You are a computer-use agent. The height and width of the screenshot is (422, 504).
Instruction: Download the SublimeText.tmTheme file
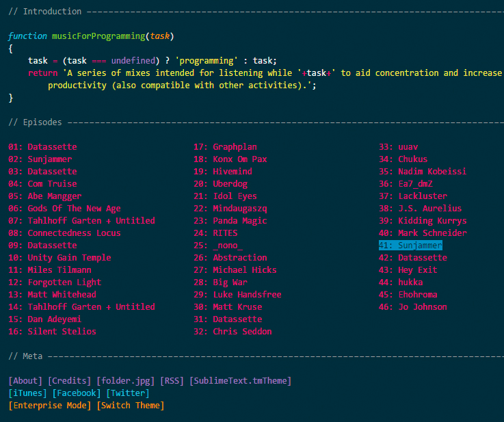click(x=240, y=381)
